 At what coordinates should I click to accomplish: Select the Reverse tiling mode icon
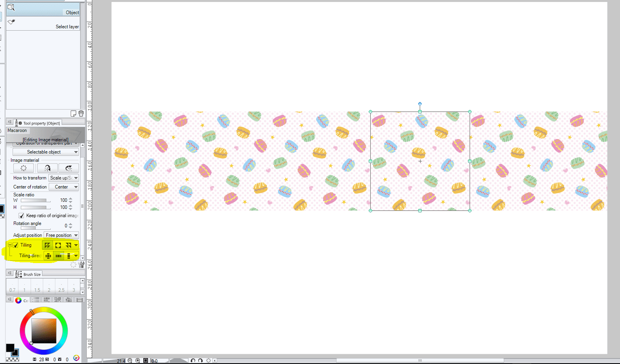(58, 245)
